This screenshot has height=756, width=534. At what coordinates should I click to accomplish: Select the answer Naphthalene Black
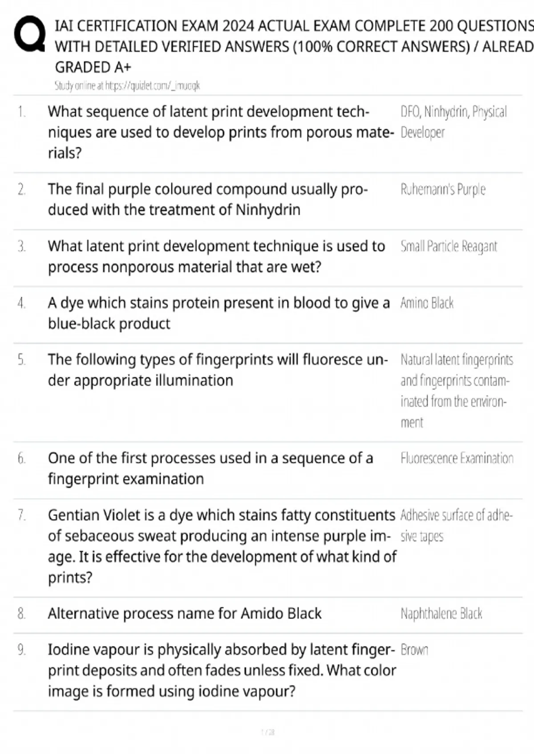(x=441, y=614)
